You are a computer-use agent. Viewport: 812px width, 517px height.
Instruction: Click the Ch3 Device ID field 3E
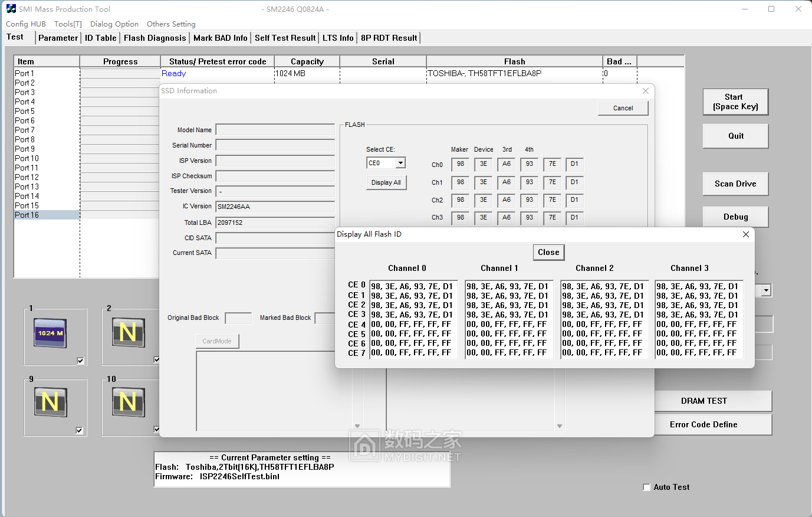(x=484, y=218)
